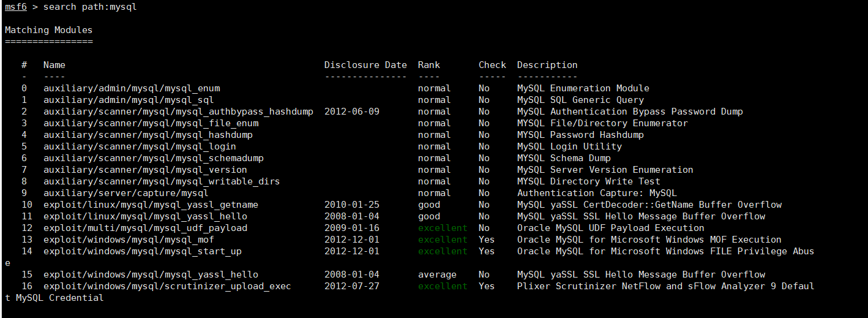Select mysql_authbypass_hashdump module path

(178, 112)
